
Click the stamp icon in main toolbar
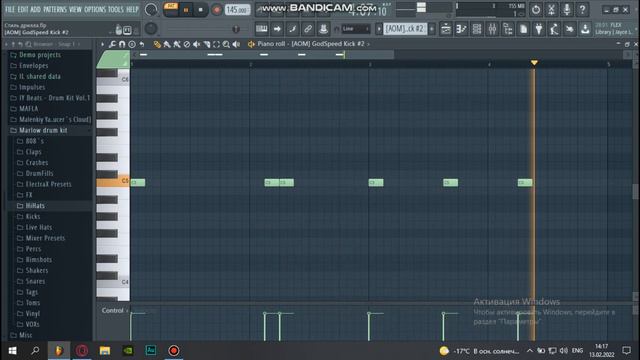coord(323,29)
